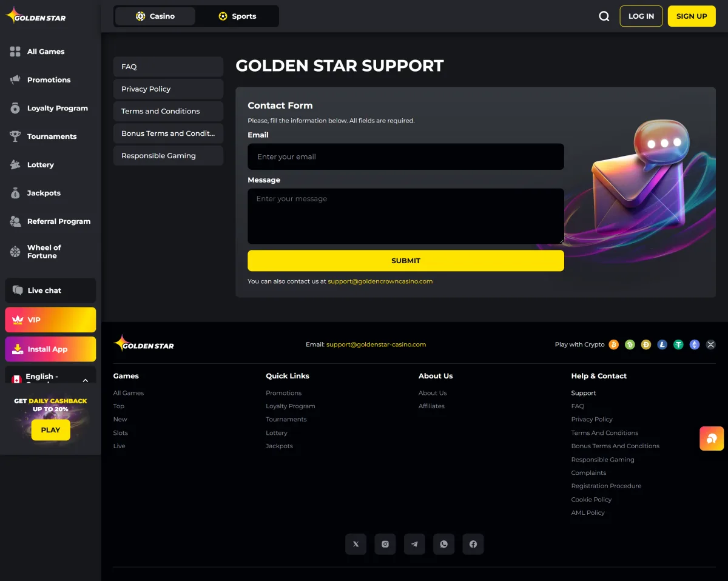Open Referral Program sidebar item
This screenshot has width=728, height=581.
tap(50, 221)
